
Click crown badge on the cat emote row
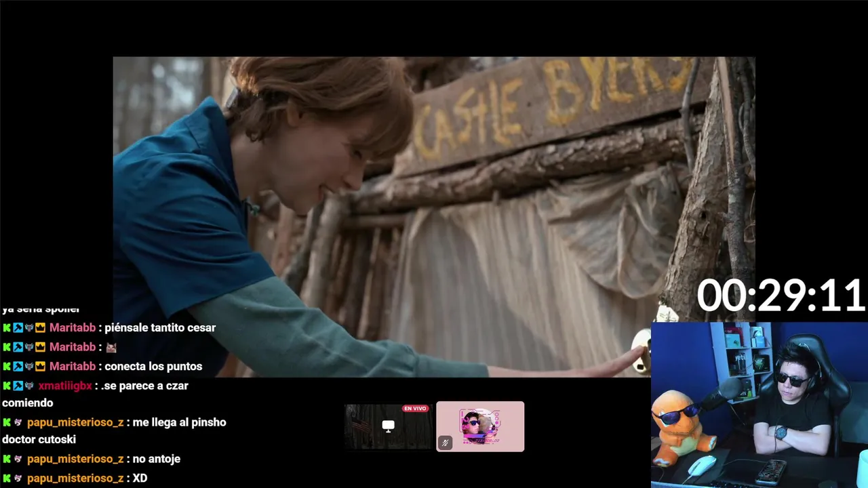click(40, 347)
